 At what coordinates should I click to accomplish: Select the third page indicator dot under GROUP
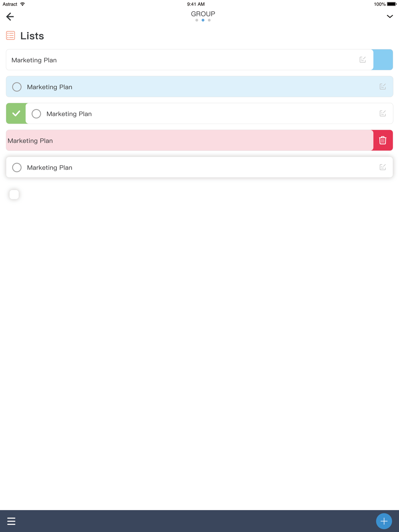tap(209, 20)
